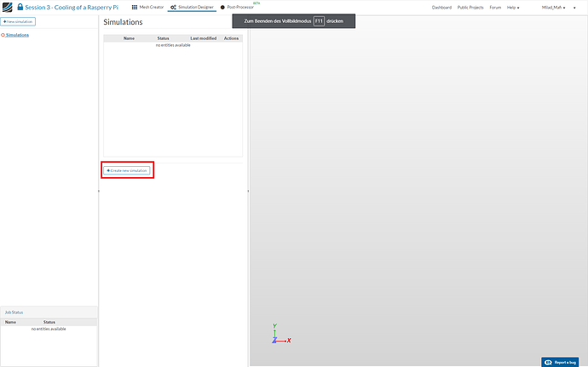Expand the Help dropdown menu
The height and width of the screenshot is (367, 588).
513,8
